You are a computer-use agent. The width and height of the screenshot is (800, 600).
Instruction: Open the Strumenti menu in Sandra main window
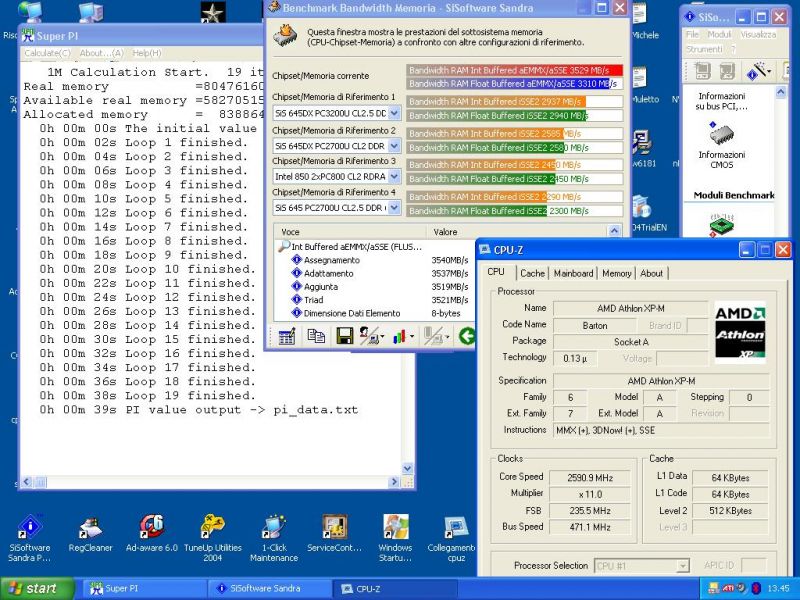[x=704, y=49]
